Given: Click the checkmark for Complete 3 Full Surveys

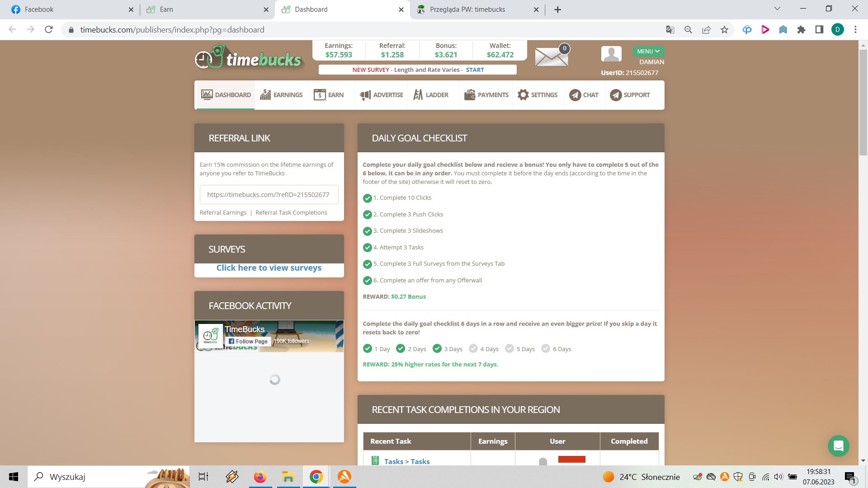Looking at the screenshot, I should (367, 264).
